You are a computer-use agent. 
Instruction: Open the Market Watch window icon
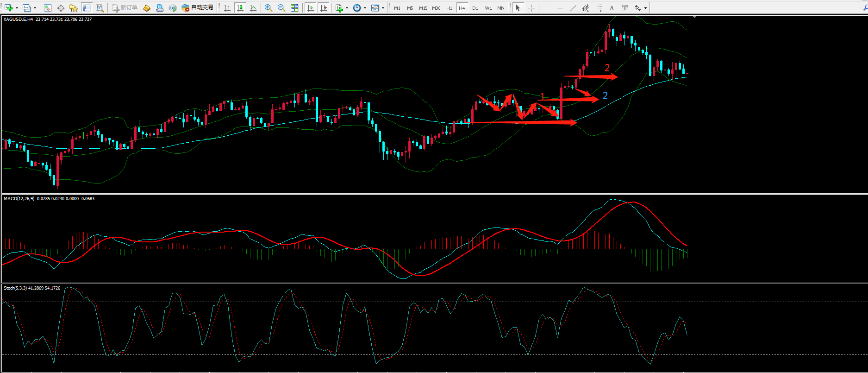click(48, 8)
